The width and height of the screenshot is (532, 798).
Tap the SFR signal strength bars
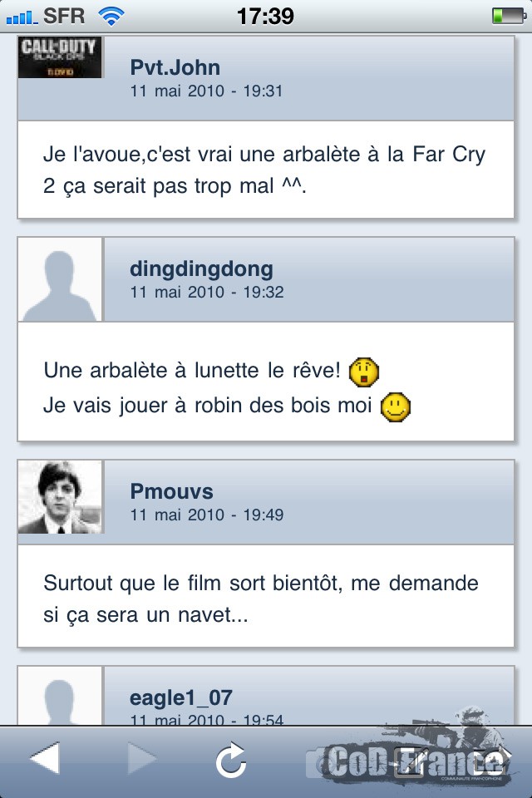pyautogui.click(x=22, y=17)
